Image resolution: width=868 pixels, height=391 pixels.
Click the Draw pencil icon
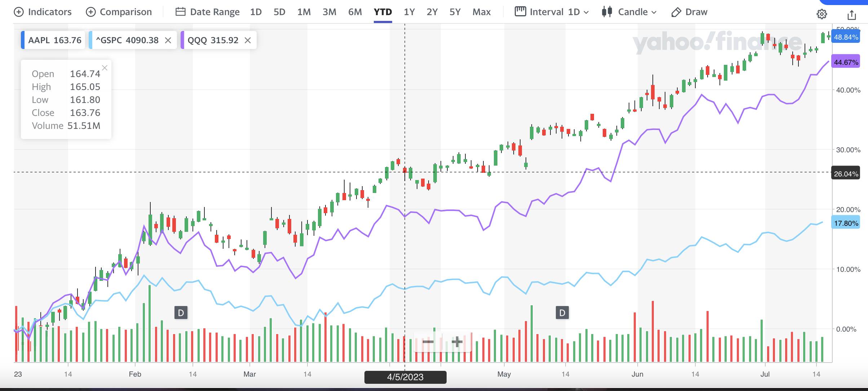(676, 12)
